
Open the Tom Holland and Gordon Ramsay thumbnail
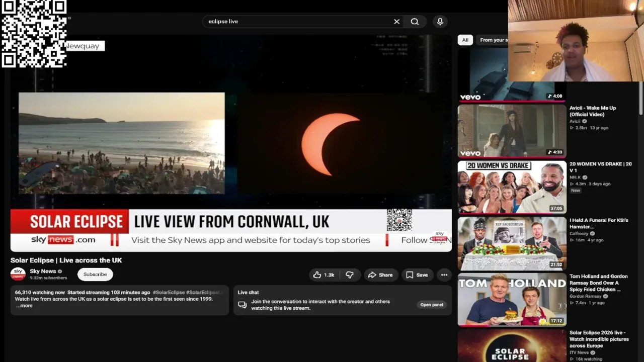[x=512, y=300]
